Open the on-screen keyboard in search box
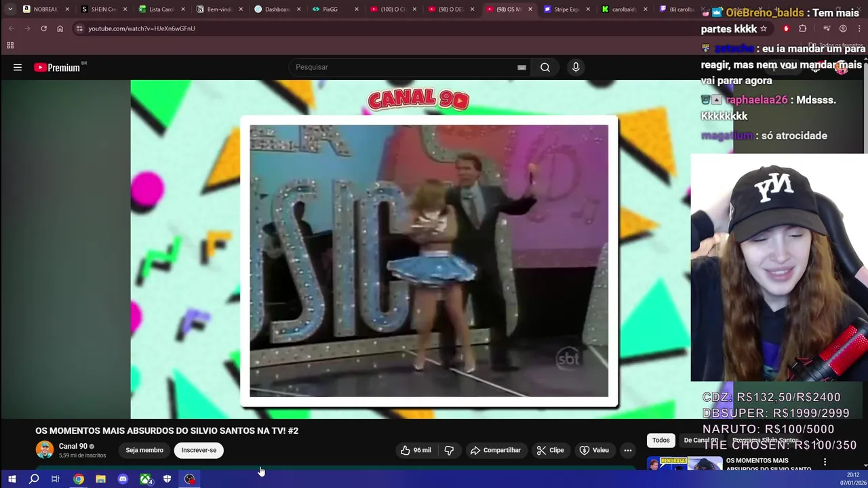The width and height of the screenshot is (868, 488). [x=521, y=67]
